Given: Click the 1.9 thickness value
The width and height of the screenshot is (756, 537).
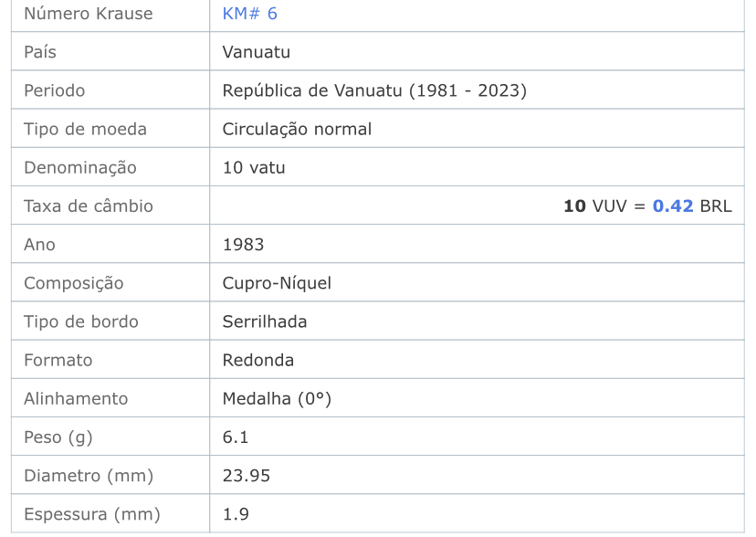Looking at the screenshot, I should coord(236,514).
